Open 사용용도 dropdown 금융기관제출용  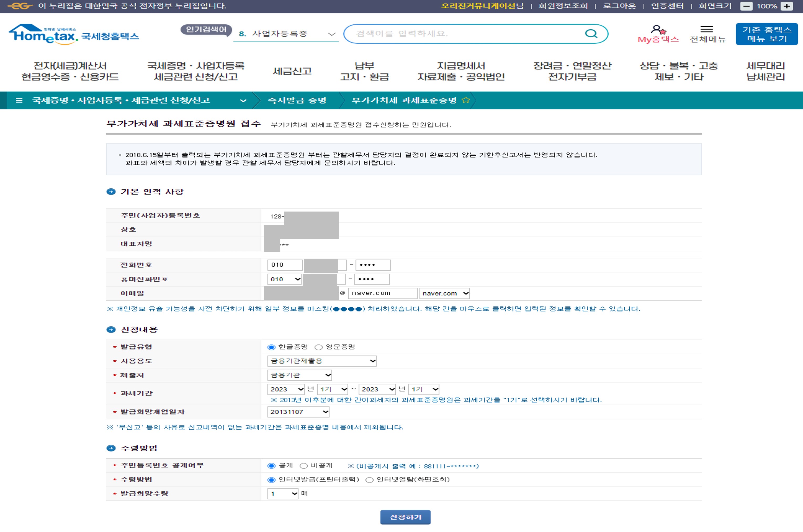coord(322,361)
